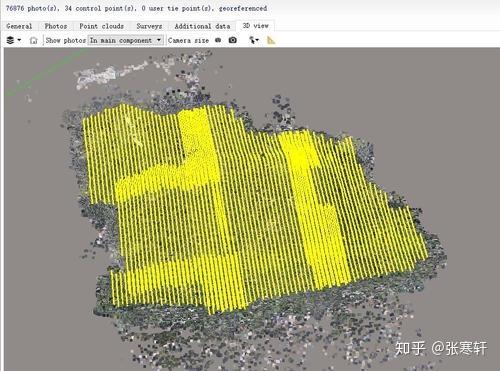500x371 pixels.
Task: Go to the Surveys tab
Action: pyautogui.click(x=149, y=26)
